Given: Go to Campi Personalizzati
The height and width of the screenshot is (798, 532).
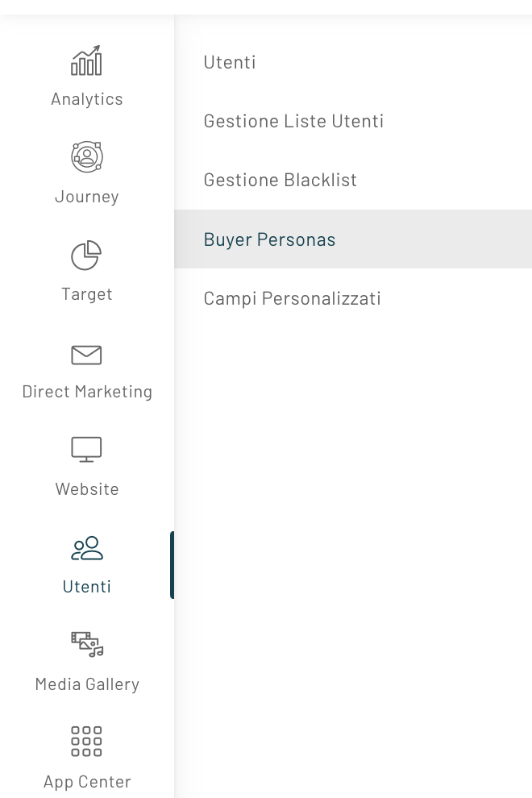Looking at the screenshot, I should point(292,298).
